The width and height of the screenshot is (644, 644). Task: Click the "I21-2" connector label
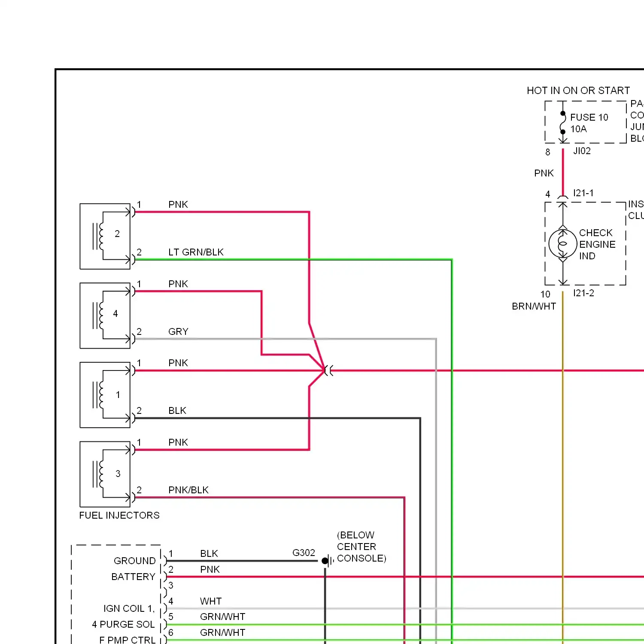coord(583,293)
